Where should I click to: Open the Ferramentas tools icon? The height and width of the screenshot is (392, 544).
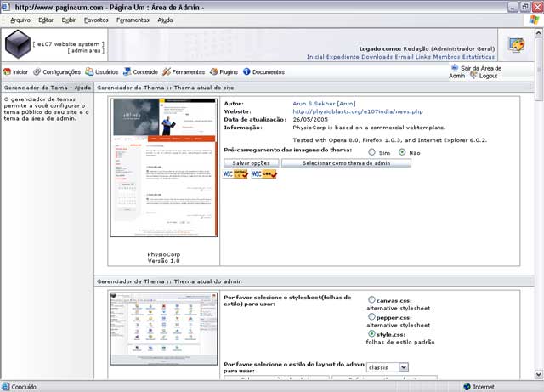(167, 71)
